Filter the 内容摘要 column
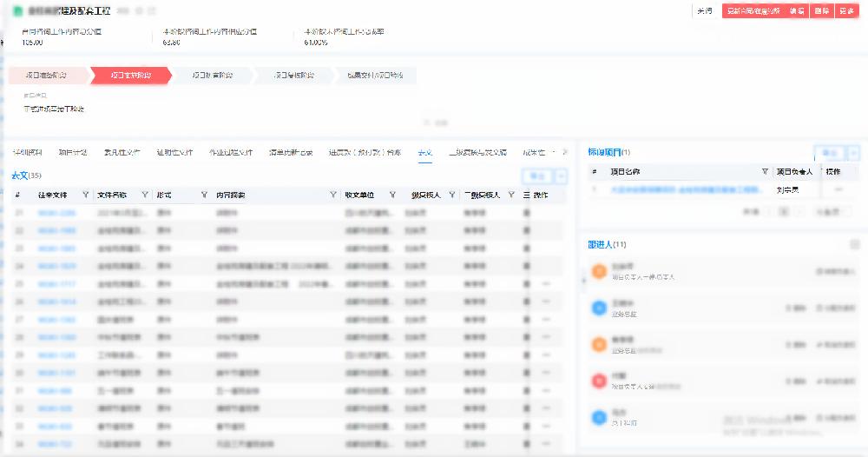868x457 pixels. [x=332, y=195]
